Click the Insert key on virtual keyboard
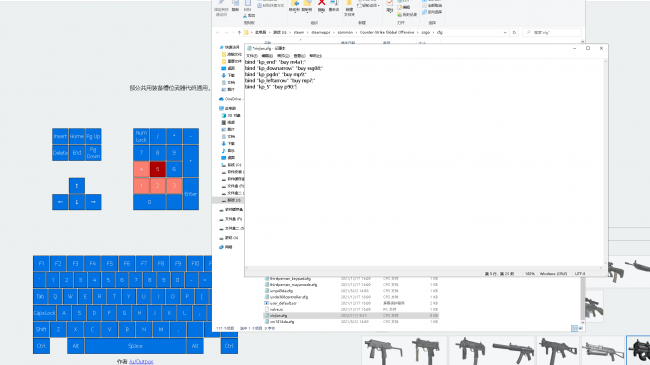The width and height of the screenshot is (650, 365). click(60, 136)
